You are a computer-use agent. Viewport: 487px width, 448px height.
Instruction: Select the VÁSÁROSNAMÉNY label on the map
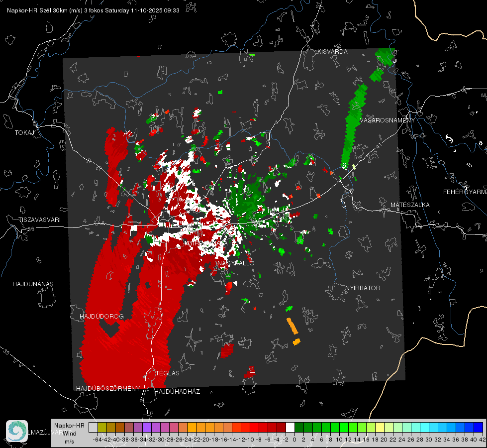click(x=388, y=120)
